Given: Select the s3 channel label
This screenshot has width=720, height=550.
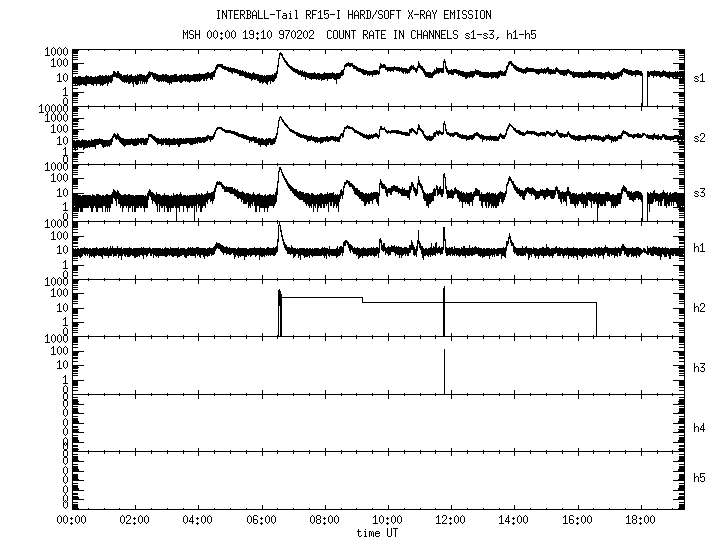Looking at the screenshot, I should [698, 192].
